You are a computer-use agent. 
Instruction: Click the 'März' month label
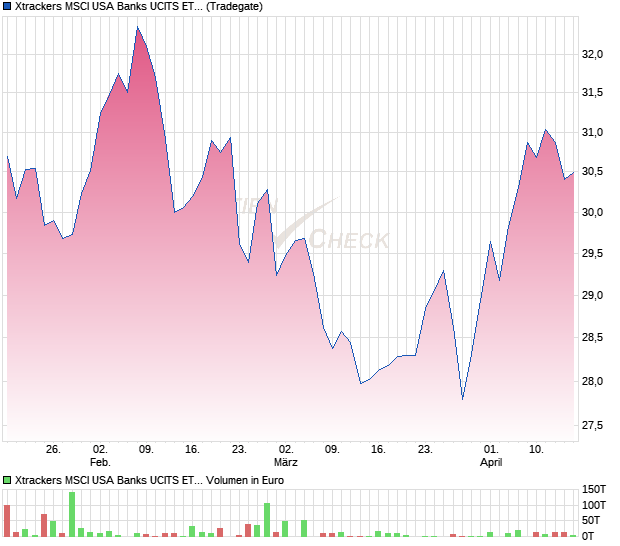click(x=285, y=462)
